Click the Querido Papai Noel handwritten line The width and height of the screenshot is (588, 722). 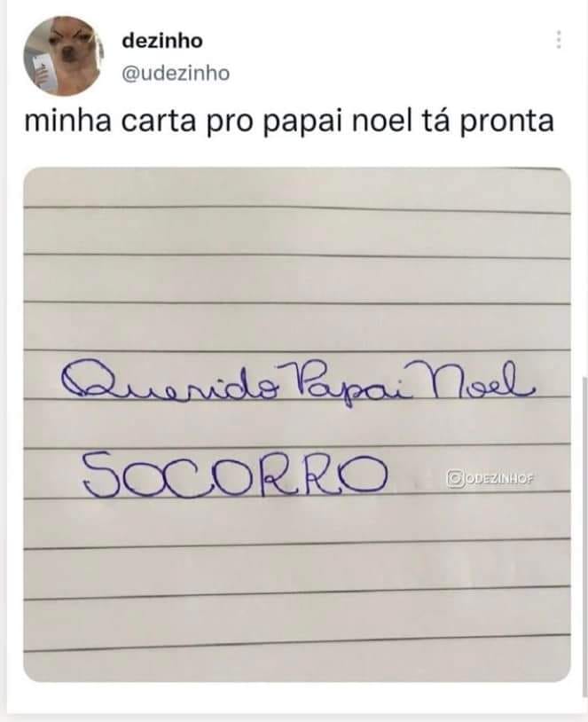298,386
